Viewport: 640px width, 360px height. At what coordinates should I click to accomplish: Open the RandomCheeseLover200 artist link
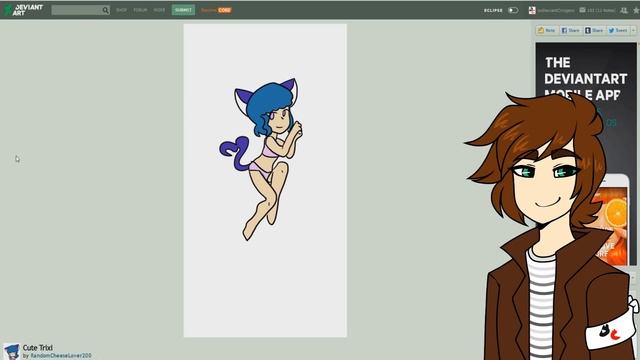click(61, 356)
